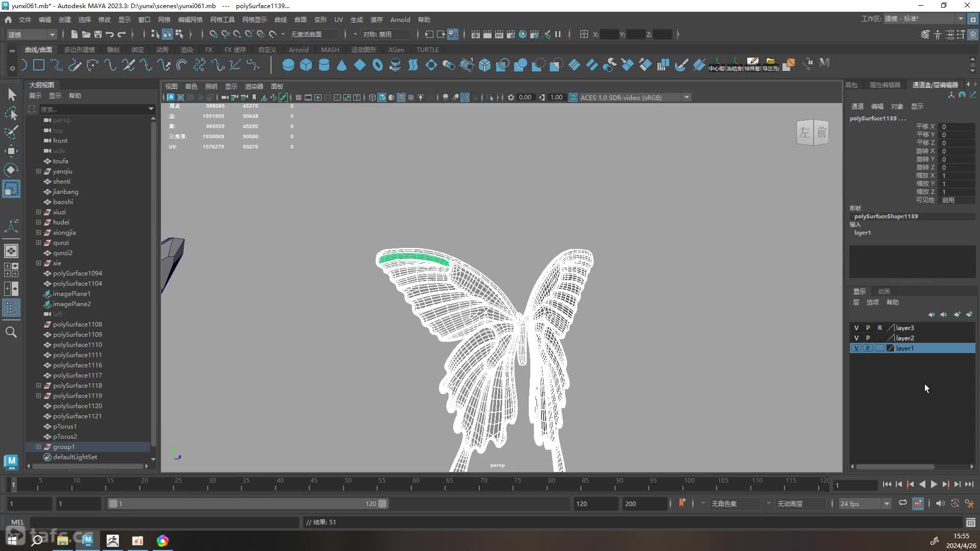980x551 pixels.
Task: Expand the hudei group in outliner
Action: click(38, 222)
